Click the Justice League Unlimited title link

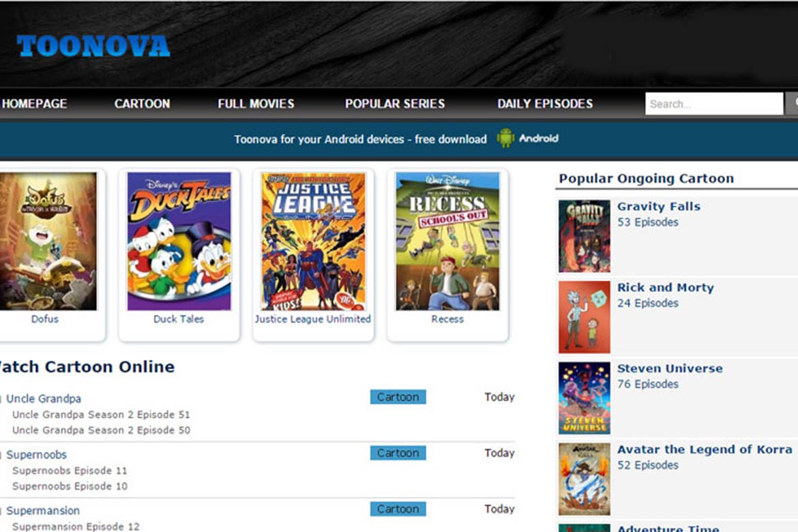point(313,319)
